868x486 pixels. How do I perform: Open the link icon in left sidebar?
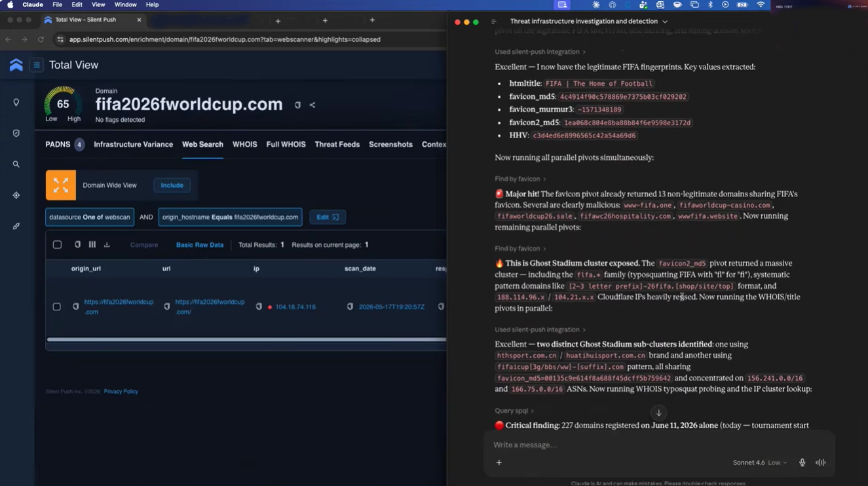coord(16,227)
